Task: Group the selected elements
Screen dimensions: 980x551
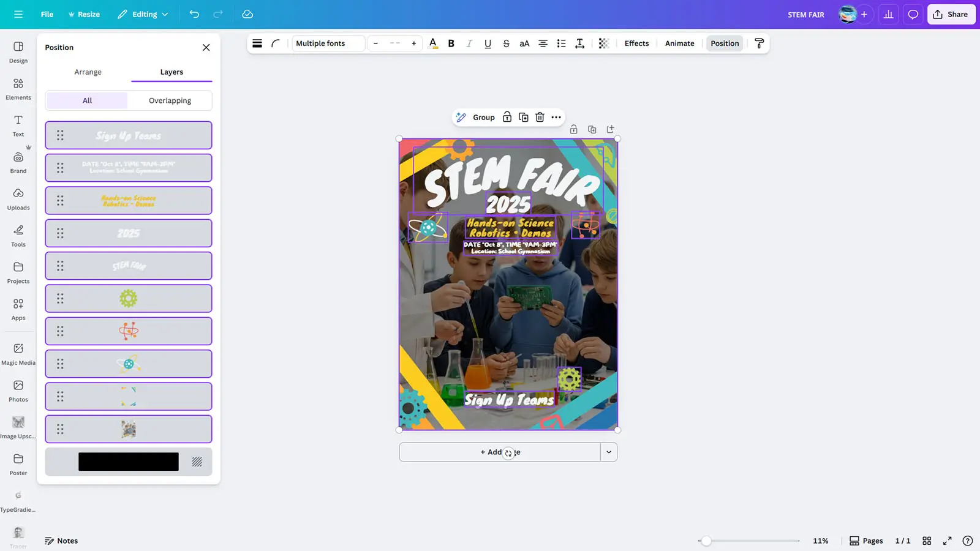Action: click(x=483, y=118)
